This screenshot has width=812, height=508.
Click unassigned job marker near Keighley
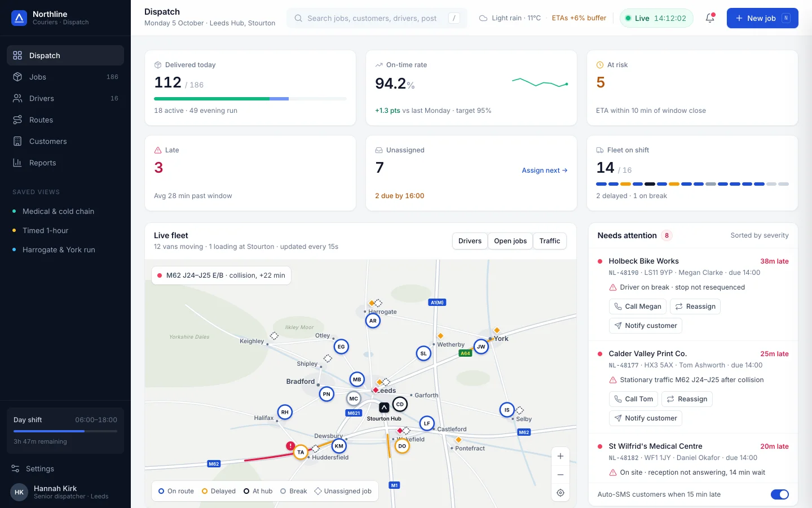coord(274,336)
